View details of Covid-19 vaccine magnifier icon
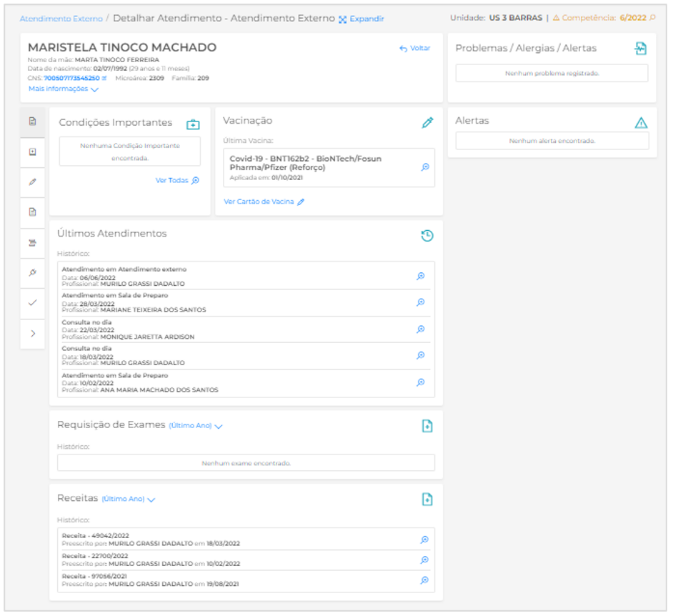673x616 pixels. tap(424, 167)
